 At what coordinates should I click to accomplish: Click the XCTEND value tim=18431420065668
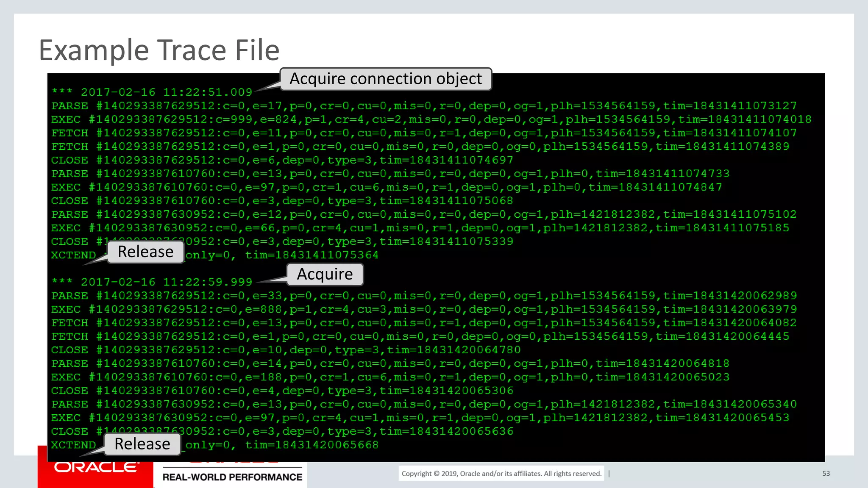(x=312, y=444)
